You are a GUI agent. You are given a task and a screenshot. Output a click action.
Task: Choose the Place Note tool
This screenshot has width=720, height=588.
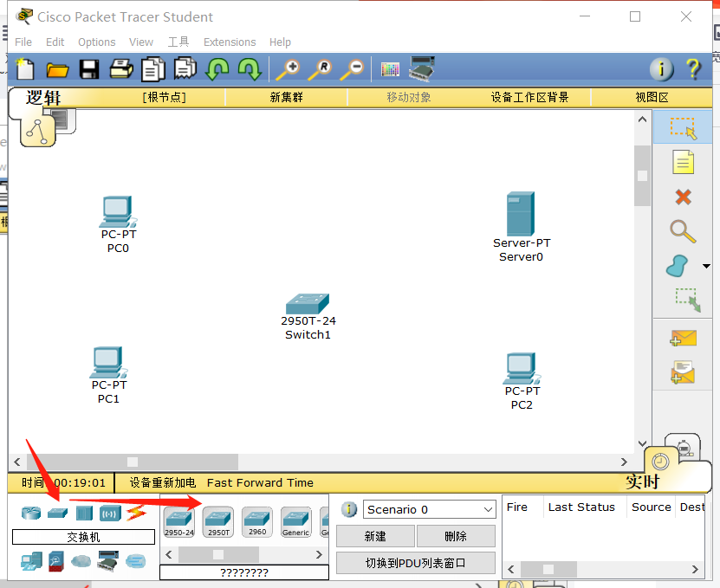683,162
